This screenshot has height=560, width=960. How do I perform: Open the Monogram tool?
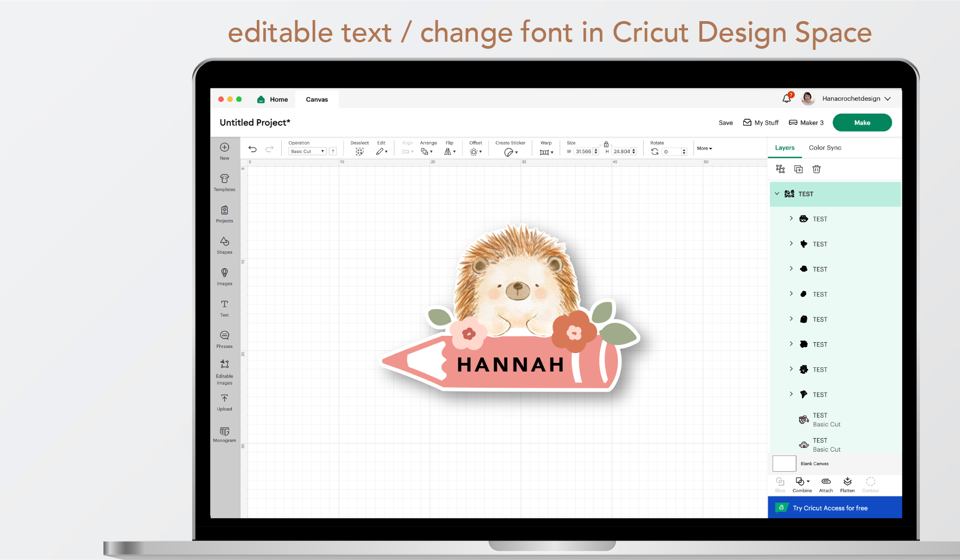click(x=224, y=435)
